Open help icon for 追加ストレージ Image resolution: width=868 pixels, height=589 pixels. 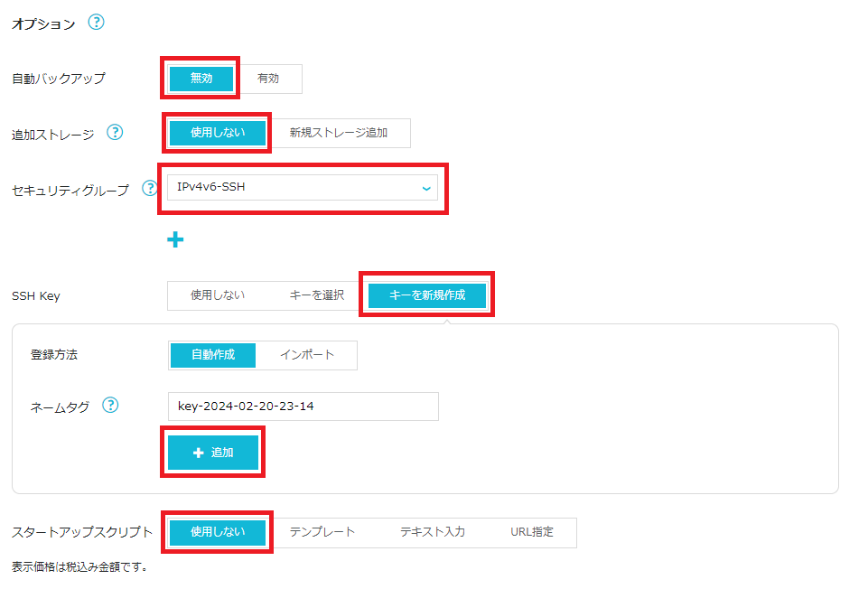click(115, 132)
